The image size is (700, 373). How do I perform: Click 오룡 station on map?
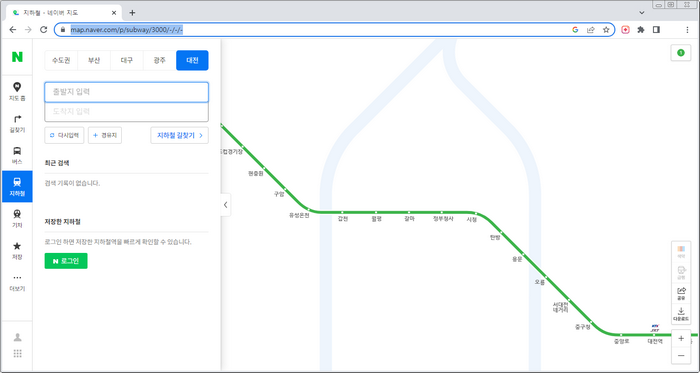pyautogui.click(x=540, y=282)
